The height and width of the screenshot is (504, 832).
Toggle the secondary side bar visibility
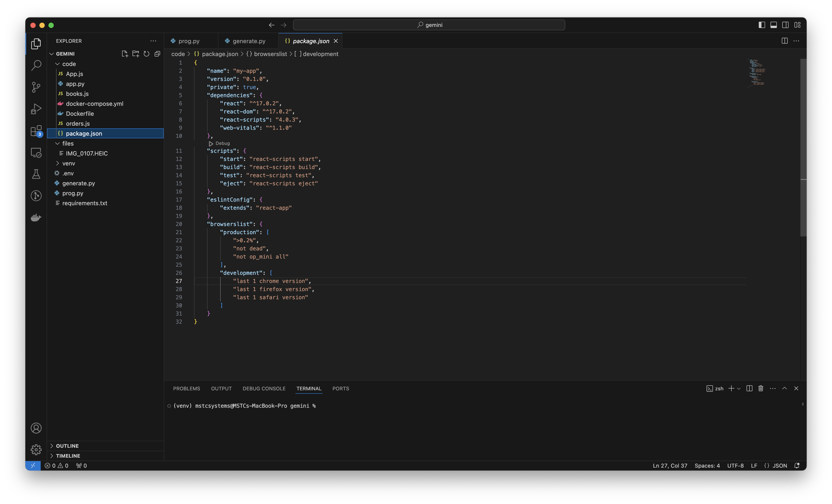tap(785, 25)
